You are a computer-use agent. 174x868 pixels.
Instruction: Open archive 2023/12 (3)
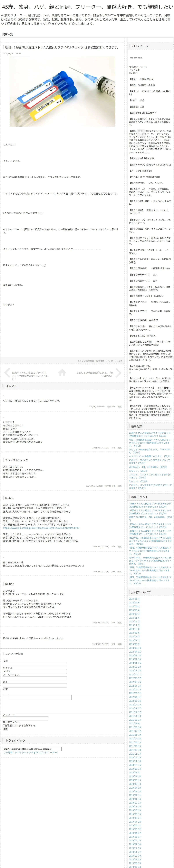tap(134, 621)
